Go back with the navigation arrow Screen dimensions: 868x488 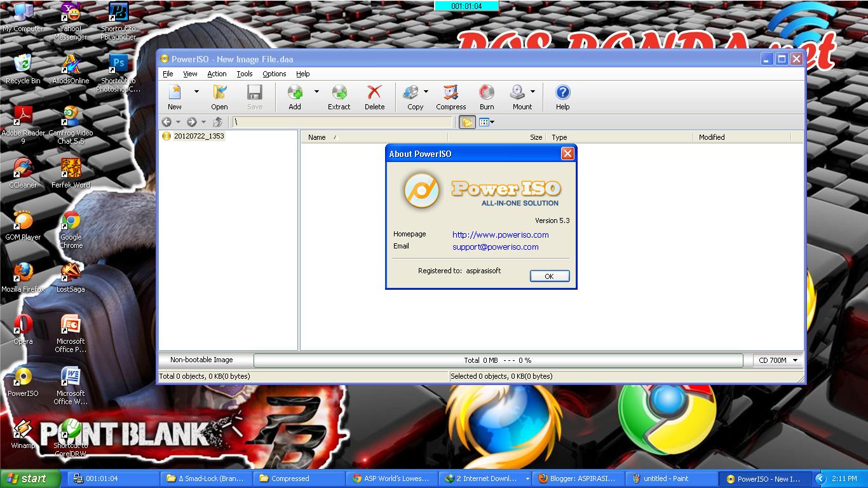pyautogui.click(x=166, y=122)
